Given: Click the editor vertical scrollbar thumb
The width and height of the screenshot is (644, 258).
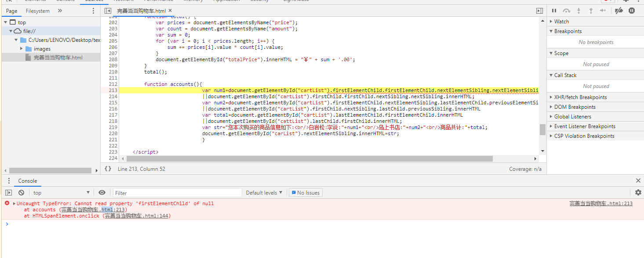Looking at the screenshot, I should coord(542,129).
